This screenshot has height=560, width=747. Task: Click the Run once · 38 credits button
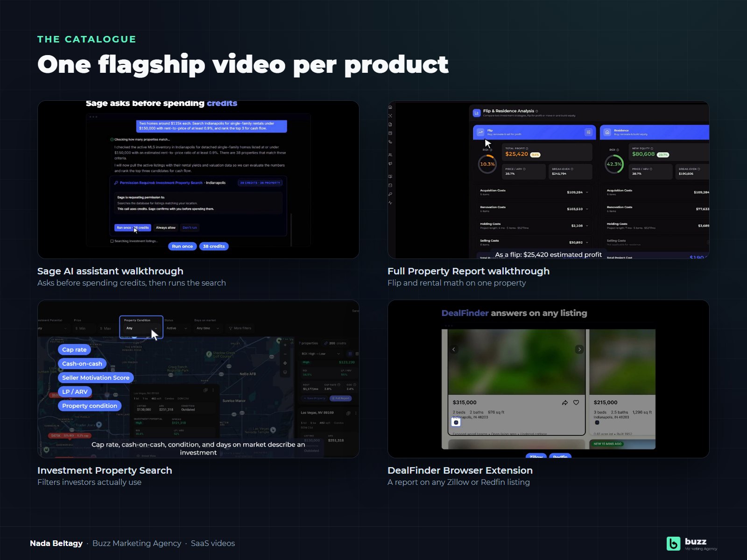click(133, 228)
